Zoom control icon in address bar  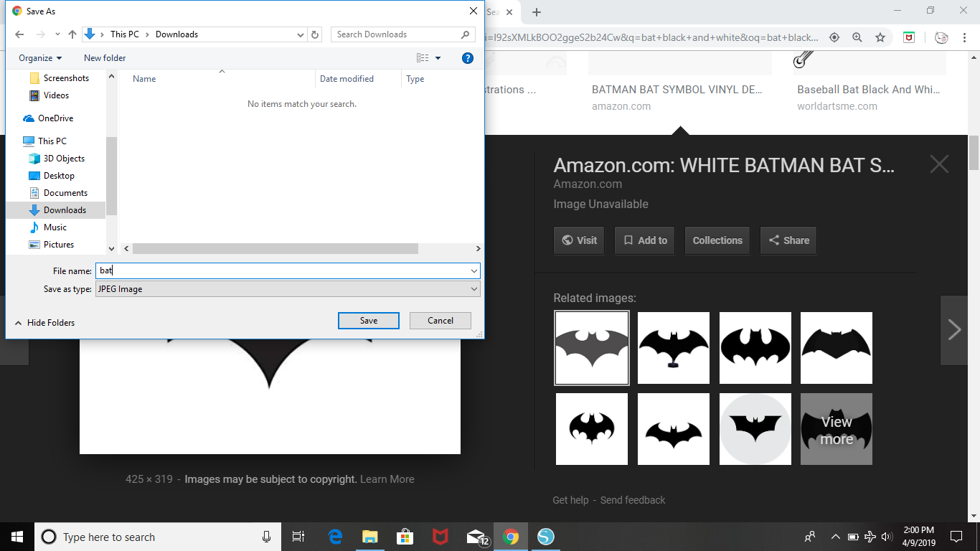pyautogui.click(x=857, y=37)
